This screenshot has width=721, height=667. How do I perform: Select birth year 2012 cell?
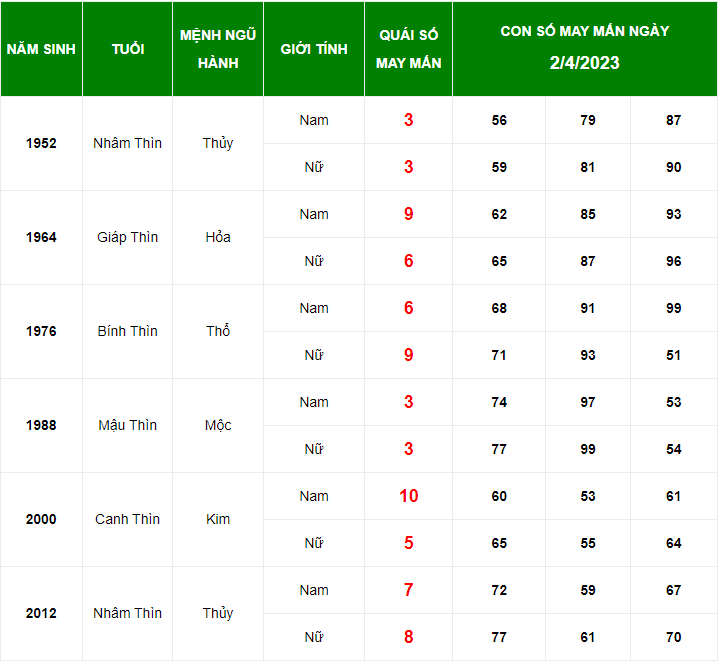coord(41,614)
